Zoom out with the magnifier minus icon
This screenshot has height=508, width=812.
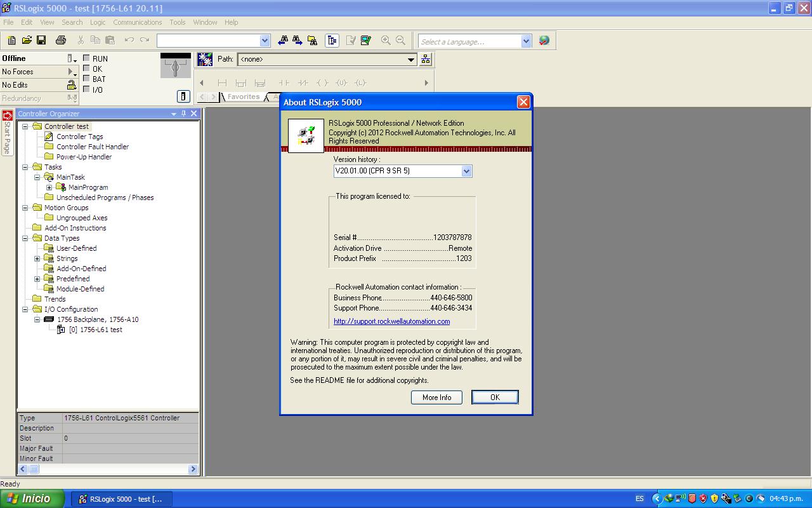point(400,40)
